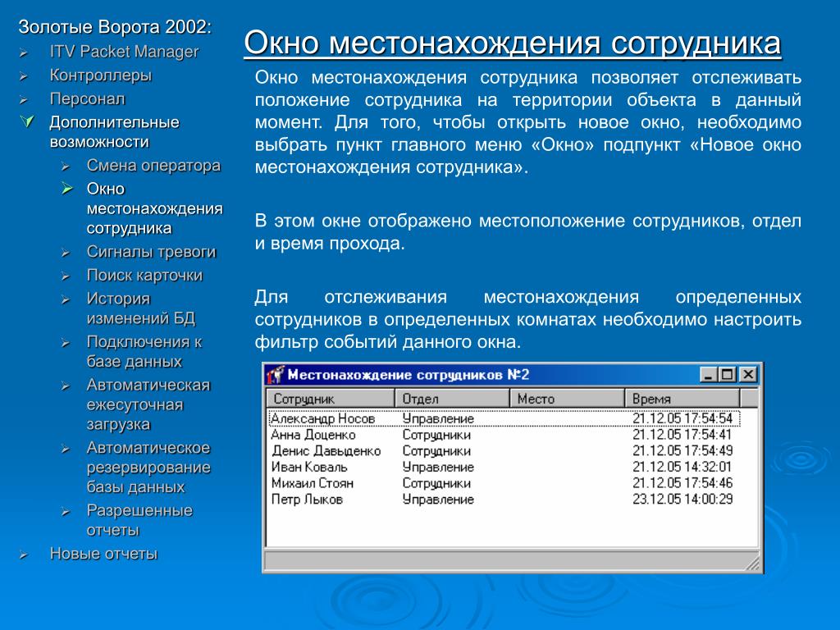Maximize the Местонахождение сотрудников №2 window
Image resolution: width=840 pixels, height=630 pixels.
click(x=727, y=374)
